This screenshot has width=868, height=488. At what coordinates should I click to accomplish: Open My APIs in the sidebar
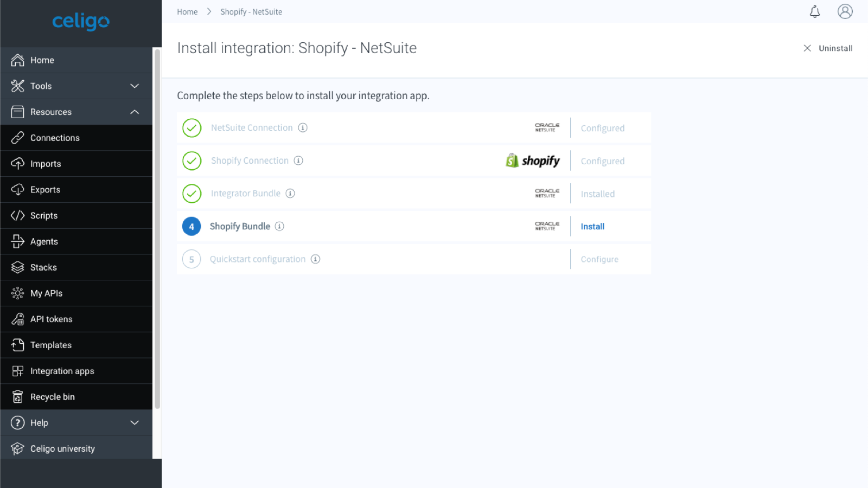tap(76, 293)
